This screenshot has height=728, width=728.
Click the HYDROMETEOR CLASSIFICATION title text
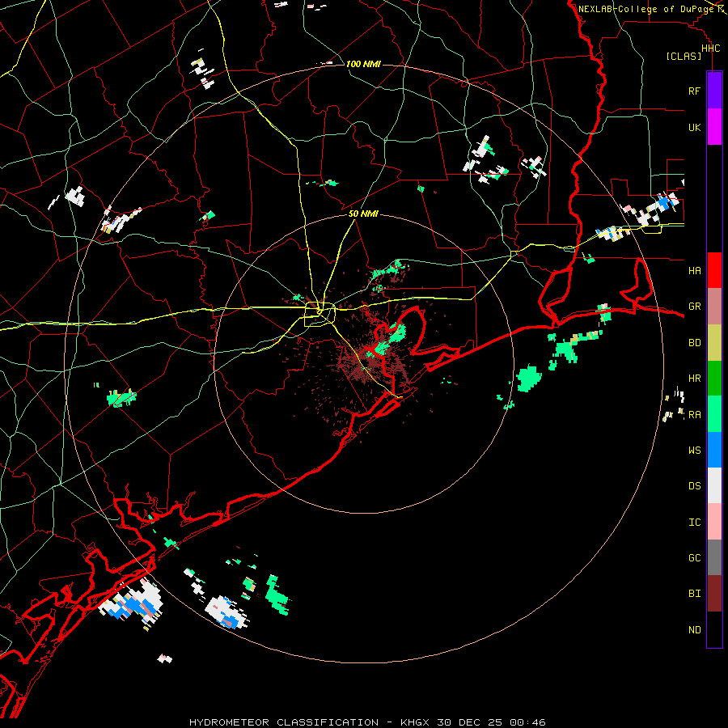pos(284,722)
